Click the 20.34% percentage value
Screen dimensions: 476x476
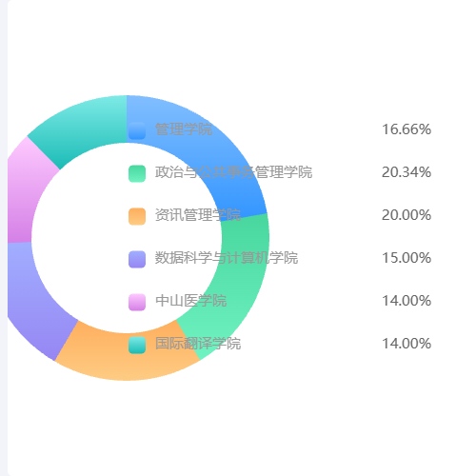407,172
